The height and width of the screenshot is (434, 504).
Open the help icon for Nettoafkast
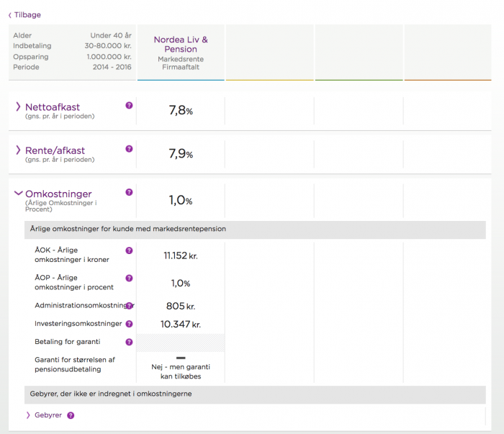point(129,105)
